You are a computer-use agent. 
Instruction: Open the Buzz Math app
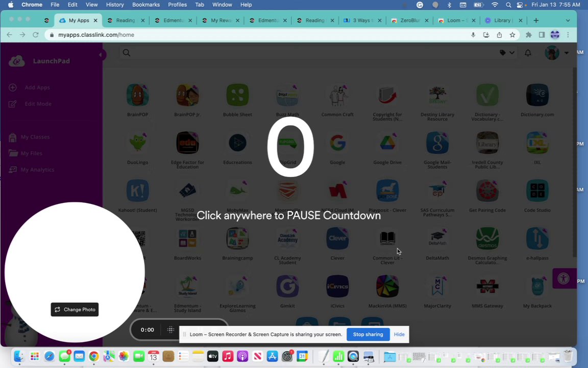(x=288, y=95)
